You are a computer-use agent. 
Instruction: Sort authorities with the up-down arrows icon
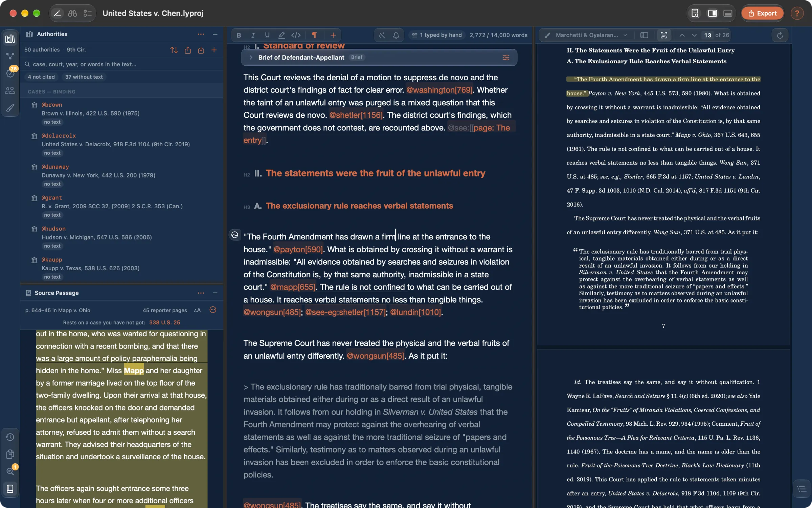(x=174, y=50)
